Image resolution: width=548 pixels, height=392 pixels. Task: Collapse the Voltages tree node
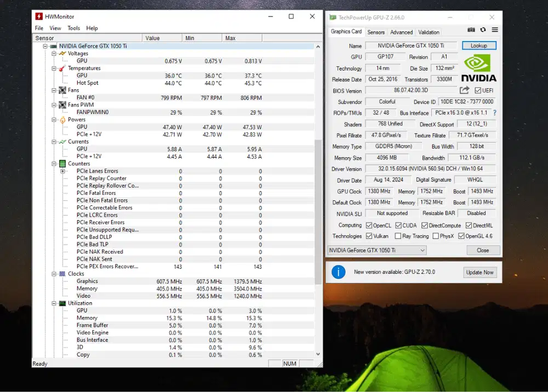pyautogui.click(x=54, y=54)
